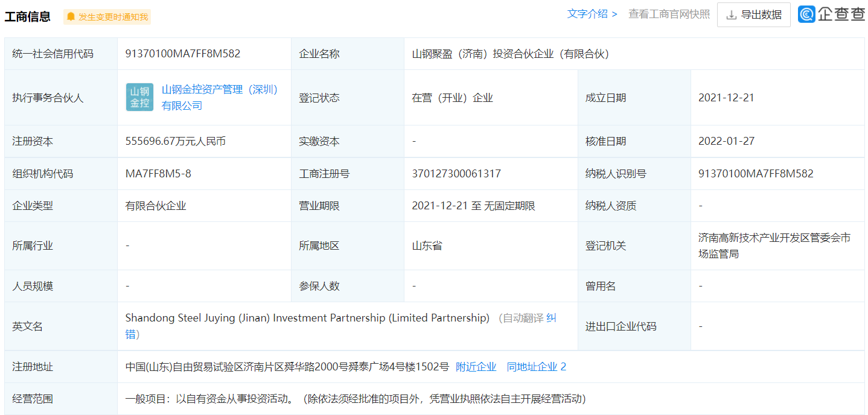Click organization code MA7FF8M5-8
Image resolution: width=868 pixels, height=415 pixels.
(158, 174)
